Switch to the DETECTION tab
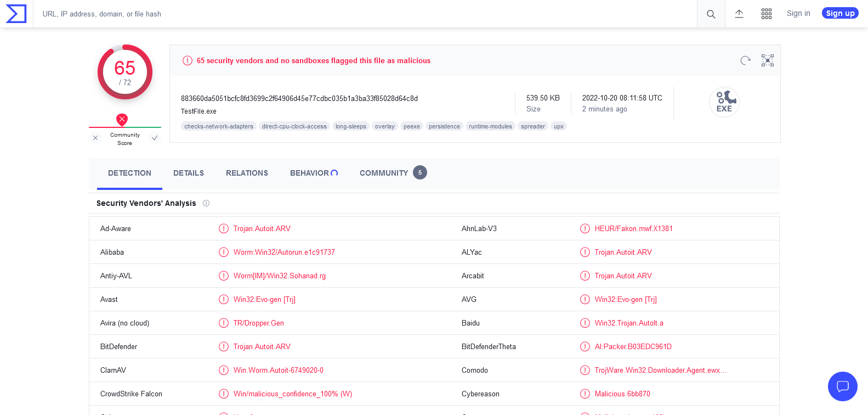This screenshot has width=868, height=415. pyautogui.click(x=129, y=173)
